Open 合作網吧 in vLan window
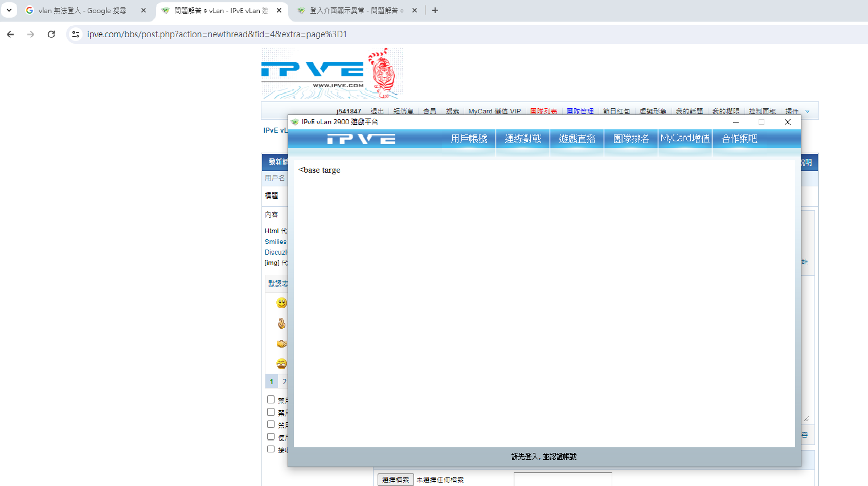Image resolution: width=868 pixels, height=486 pixels. pos(739,138)
